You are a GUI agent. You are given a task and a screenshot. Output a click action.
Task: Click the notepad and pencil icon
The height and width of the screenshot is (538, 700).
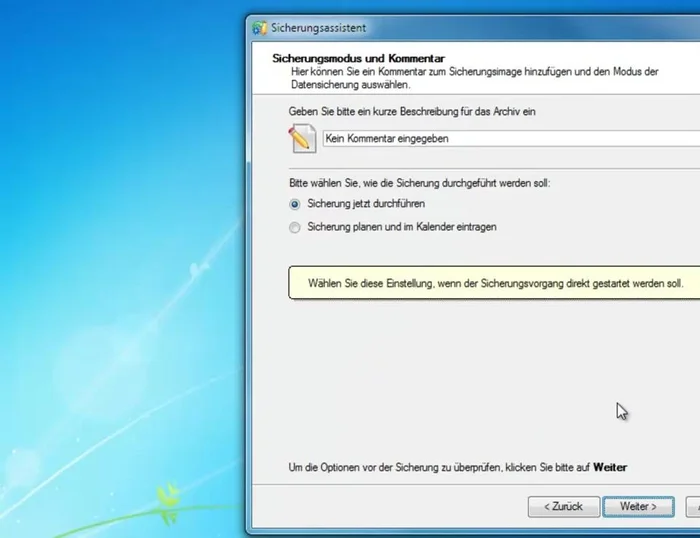(x=303, y=138)
